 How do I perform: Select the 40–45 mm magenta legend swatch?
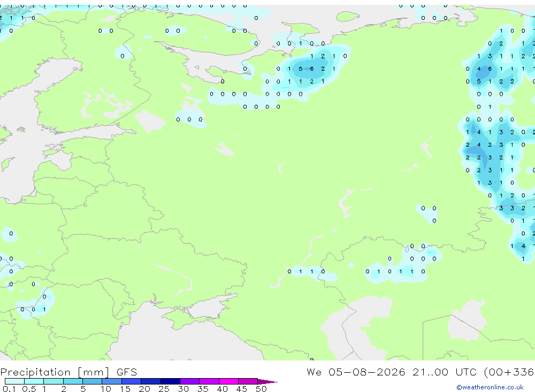point(228,381)
